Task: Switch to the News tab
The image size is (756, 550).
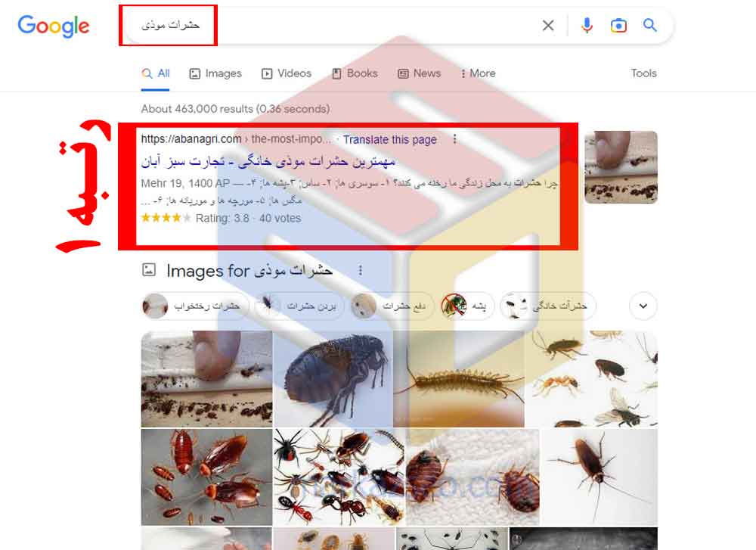Action: [419, 73]
